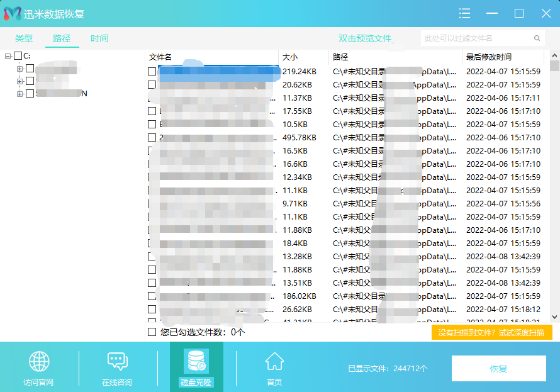Image resolution: width=560 pixels, height=392 pixels.
Task: Click the 迅米数据恢复 app logo
Action: (x=12, y=14)
